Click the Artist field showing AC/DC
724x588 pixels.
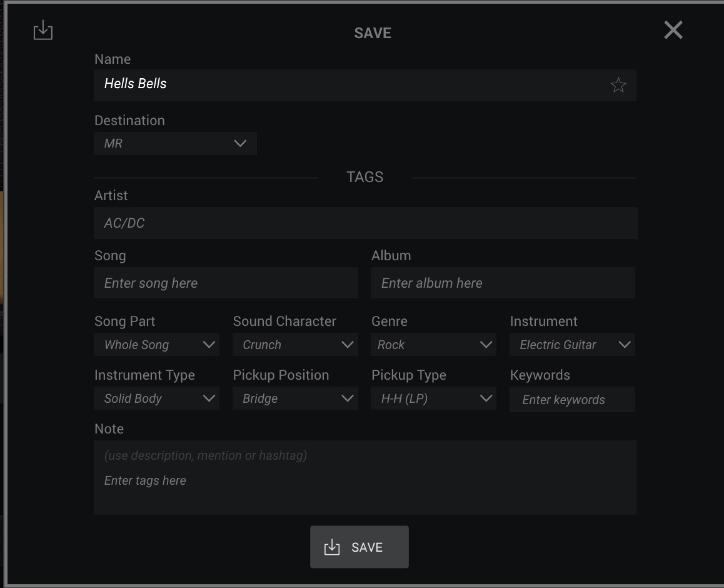[x=365, y=223]
